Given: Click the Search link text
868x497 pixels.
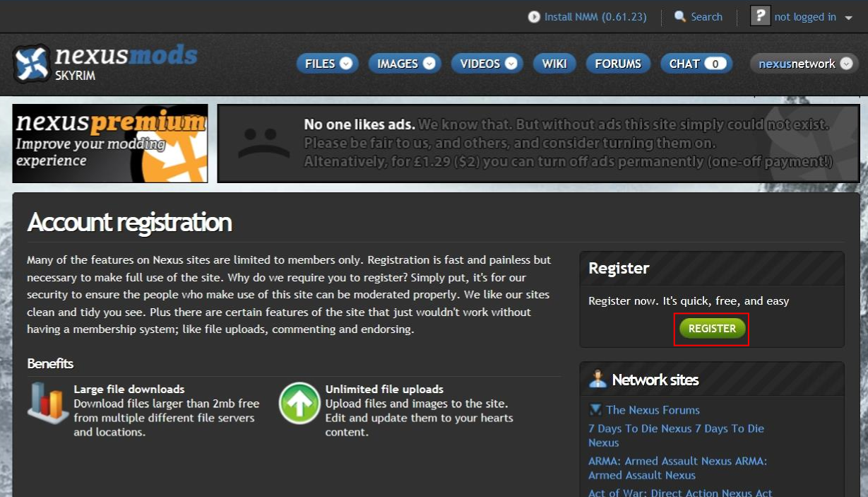Looking at the screenshot, I should pyautogui.click(x=706, y=17).
